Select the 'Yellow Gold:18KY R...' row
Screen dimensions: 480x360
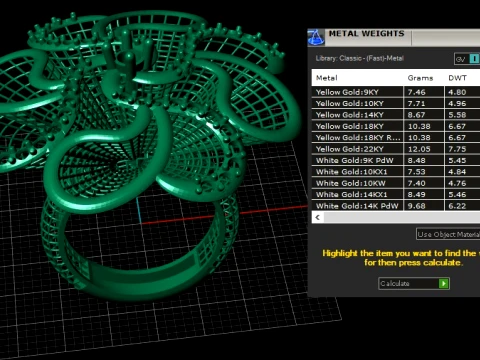[x=396, y=137]
